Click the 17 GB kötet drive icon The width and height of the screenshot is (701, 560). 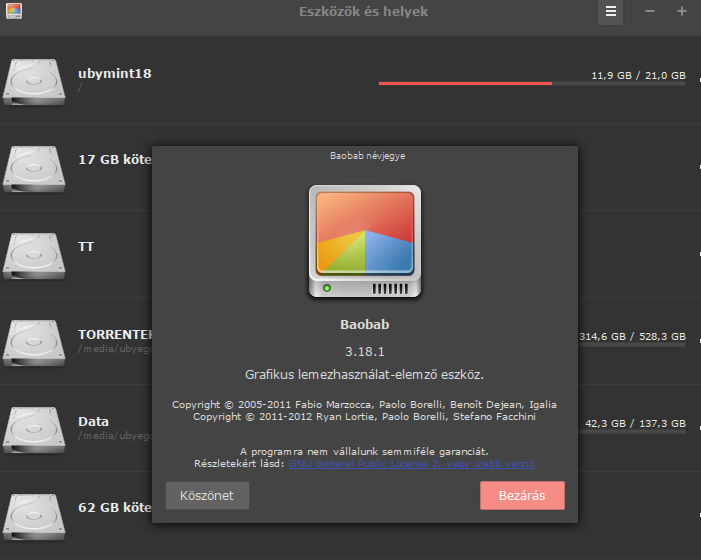(x=34, y=169)
